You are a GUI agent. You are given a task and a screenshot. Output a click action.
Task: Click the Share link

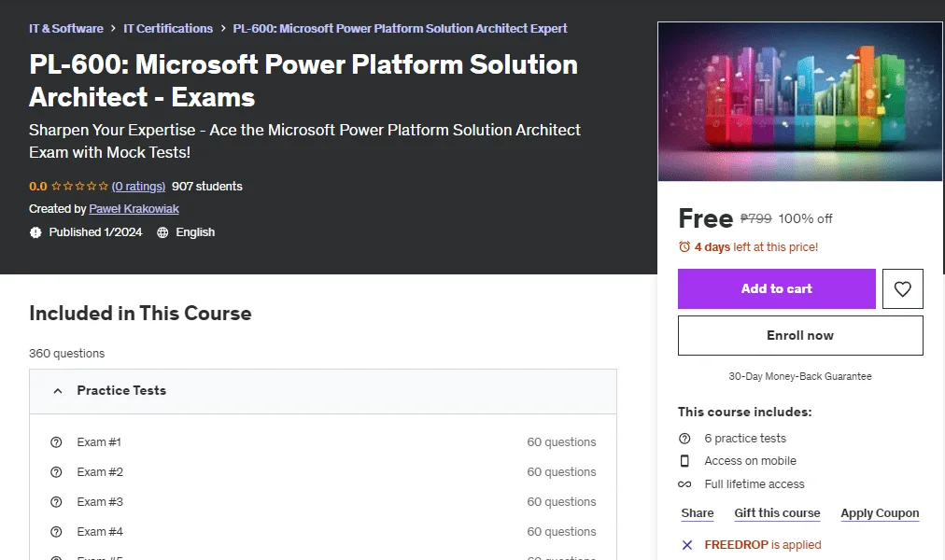point(698,513)
